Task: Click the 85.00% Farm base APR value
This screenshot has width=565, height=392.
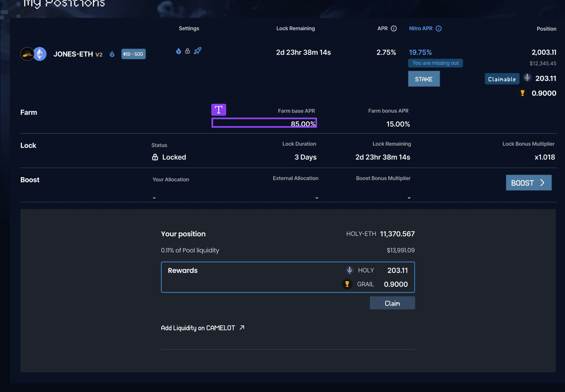Action: pos(303,124)
